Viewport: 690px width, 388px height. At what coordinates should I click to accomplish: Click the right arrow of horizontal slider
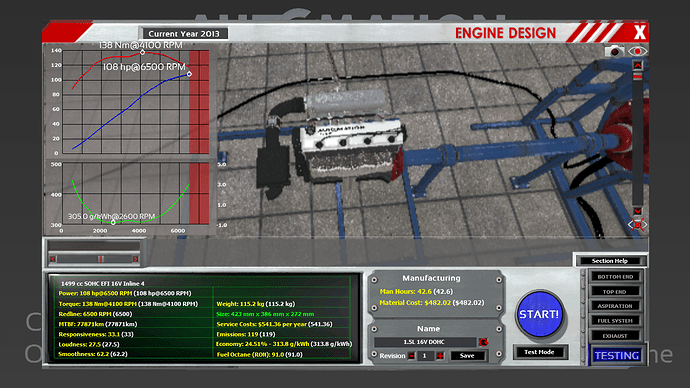point(135,259)
